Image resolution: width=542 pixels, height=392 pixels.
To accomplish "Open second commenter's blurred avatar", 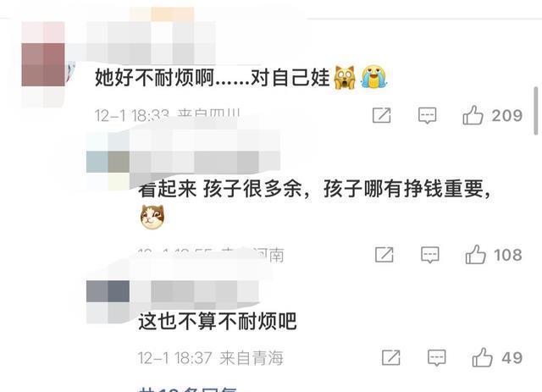I will tap(108, 162).
